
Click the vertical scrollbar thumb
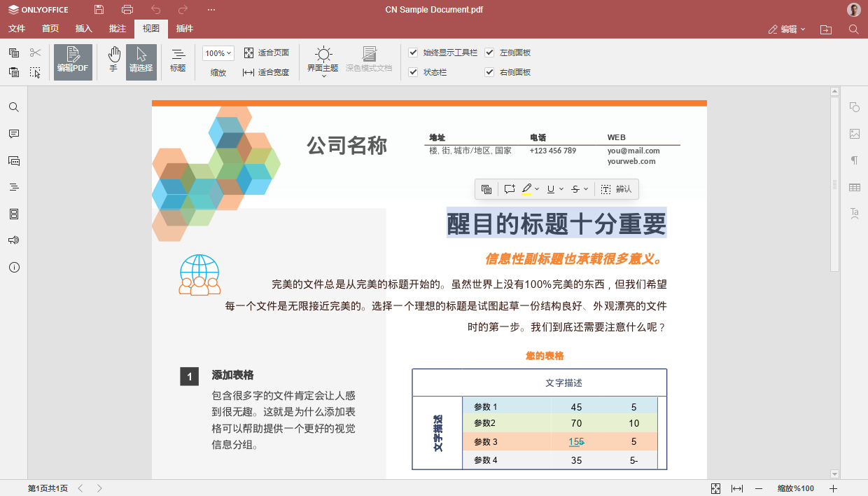pos(834,184)
